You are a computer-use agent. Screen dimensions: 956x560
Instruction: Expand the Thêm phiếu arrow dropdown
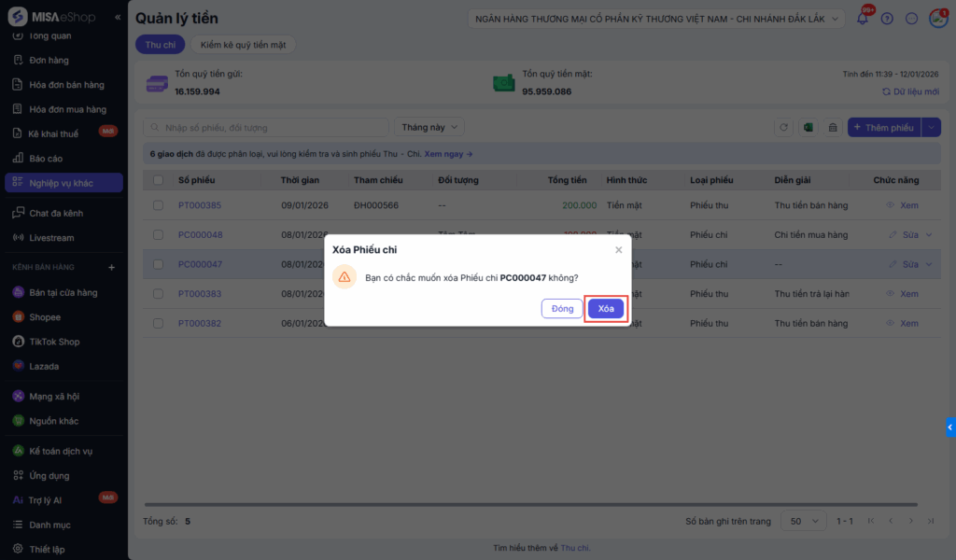(931, 127)
